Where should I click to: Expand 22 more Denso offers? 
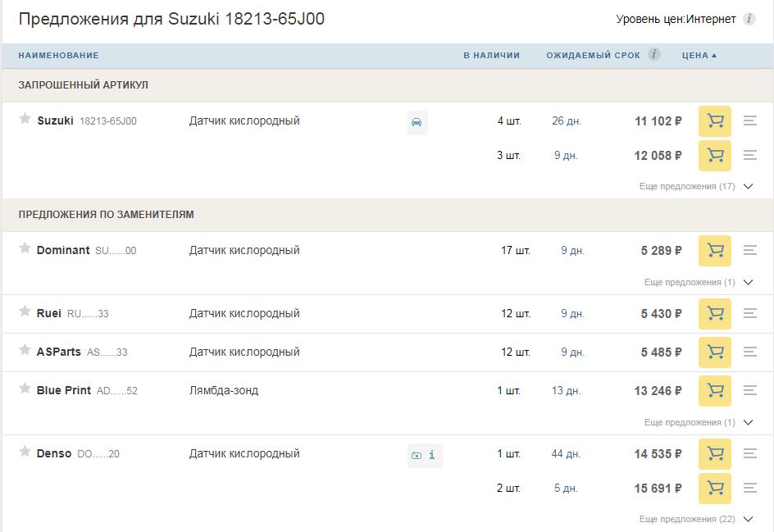(696, 519)
